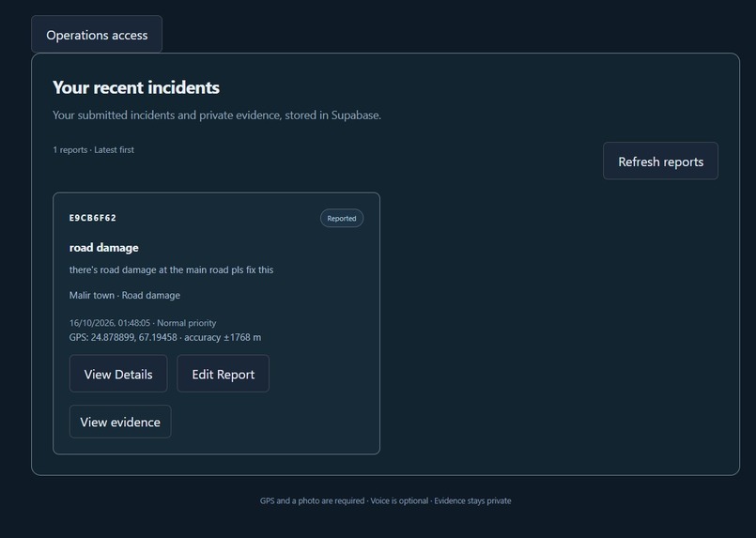This screenshot has width=756, height=538.
Task: Select incident ID E9CB6F62
Action: point(93,218)
